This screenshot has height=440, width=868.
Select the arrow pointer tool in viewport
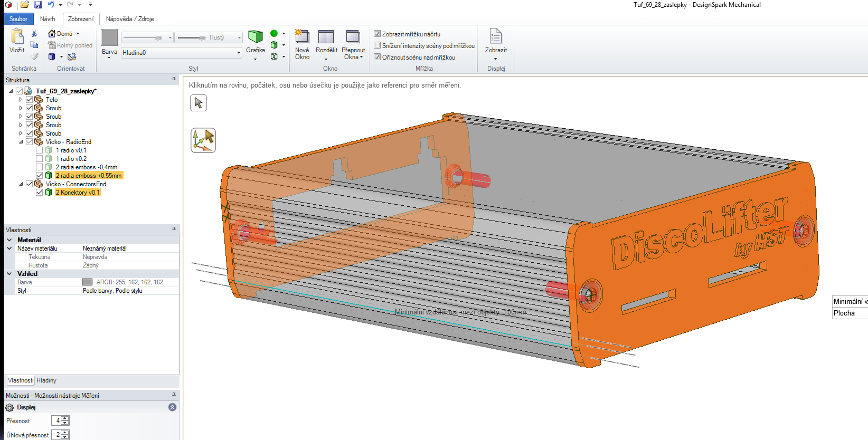[199, 103]
